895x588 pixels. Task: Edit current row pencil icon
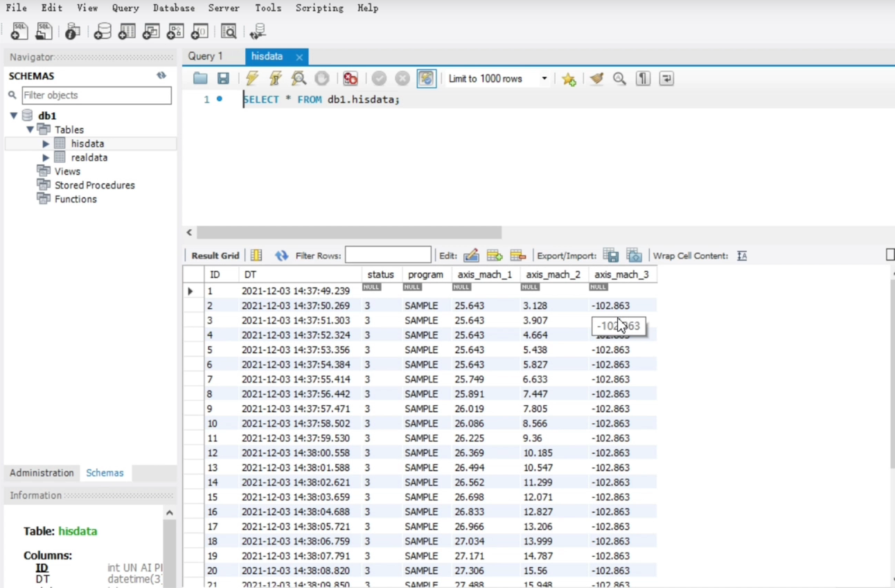(x=472, y=256)
